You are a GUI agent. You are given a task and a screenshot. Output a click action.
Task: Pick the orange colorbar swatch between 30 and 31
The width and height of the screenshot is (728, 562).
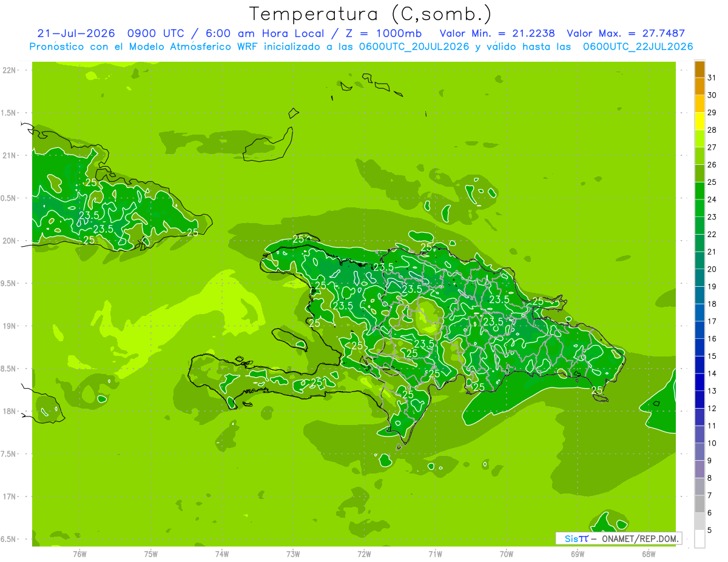[x=699, y=86]
